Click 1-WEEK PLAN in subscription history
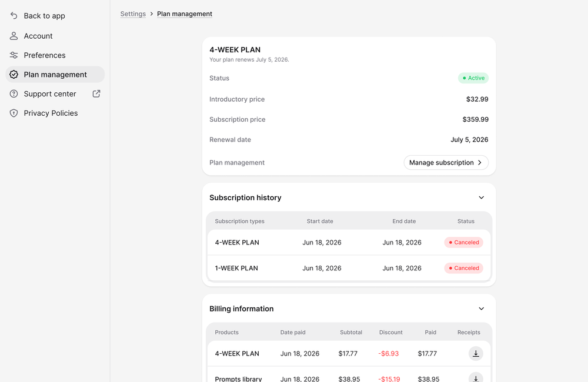The image size is (588, 382). [236, 268]
